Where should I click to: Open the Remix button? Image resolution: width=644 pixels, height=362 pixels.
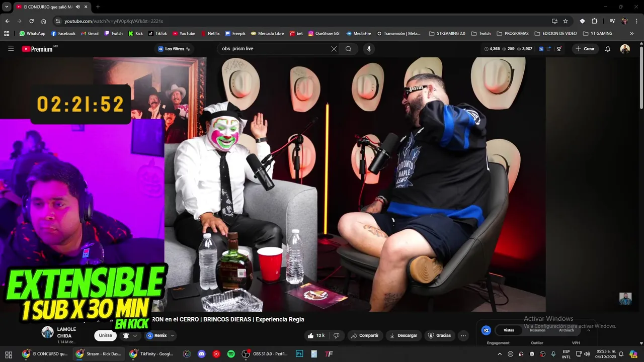point(156,335)
